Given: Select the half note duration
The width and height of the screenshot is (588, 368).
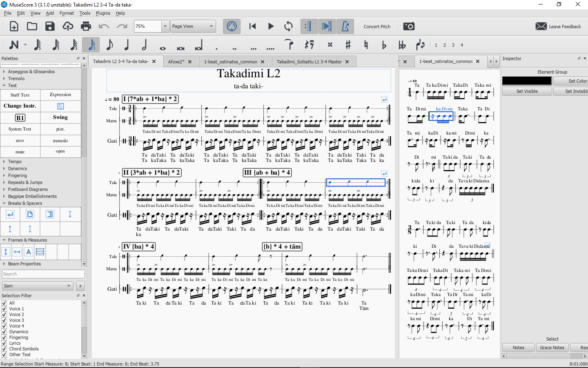Looking at the screenshot, I should pyautogui.click(x=144, y=45).
